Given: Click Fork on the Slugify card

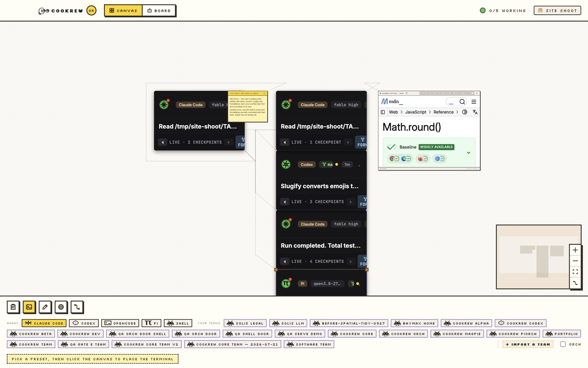Looking at the screenshot, I should point(362,202).
